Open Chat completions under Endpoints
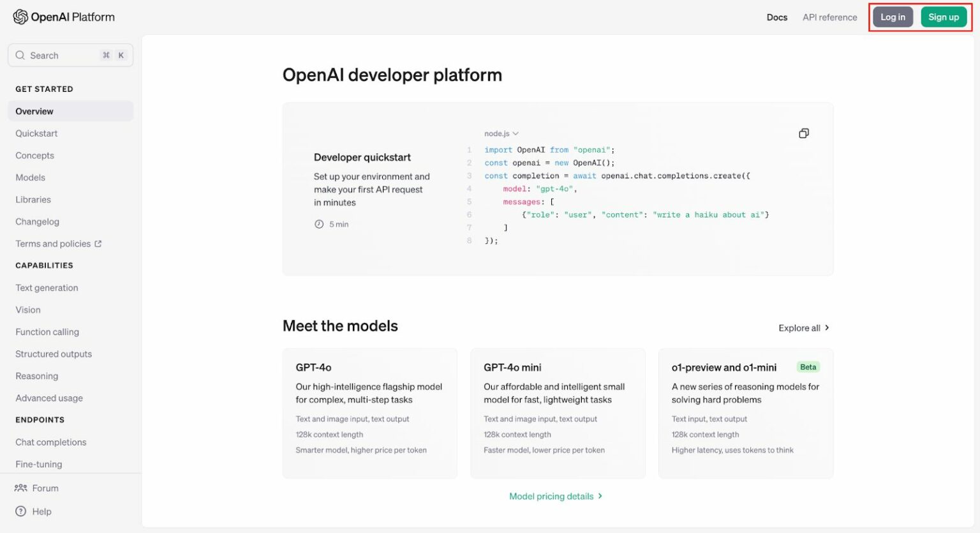980x533 pixels. point(50,442)
